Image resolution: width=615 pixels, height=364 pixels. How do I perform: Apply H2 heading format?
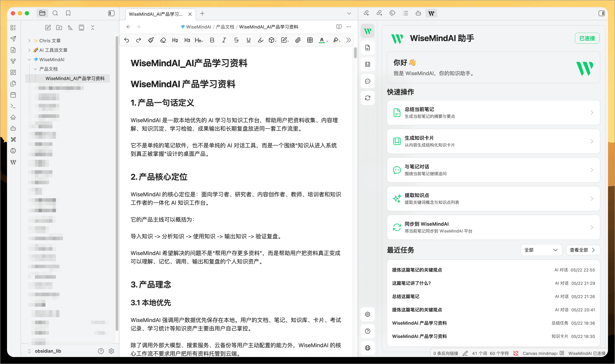click(175, 40)
